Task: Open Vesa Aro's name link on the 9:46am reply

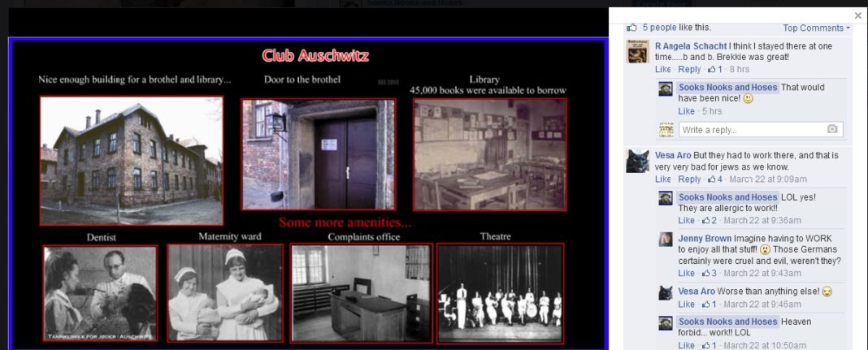Action: point(697,292)
